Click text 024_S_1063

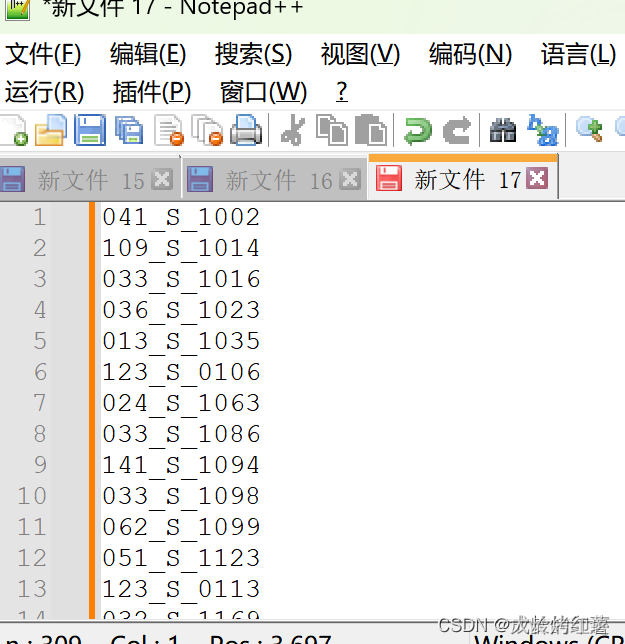(181, 403)
